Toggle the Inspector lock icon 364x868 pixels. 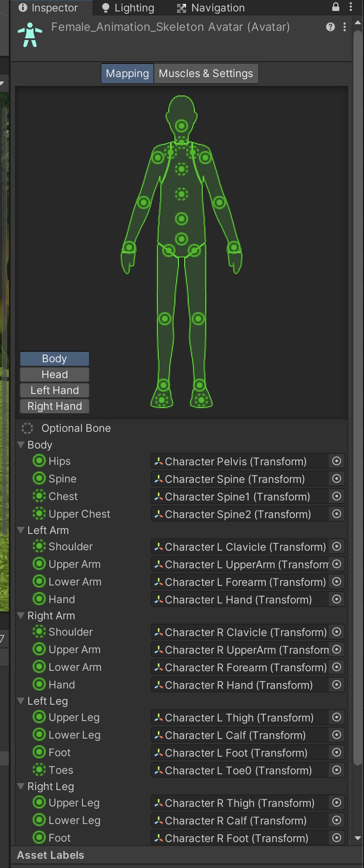[x=336, y=7]
